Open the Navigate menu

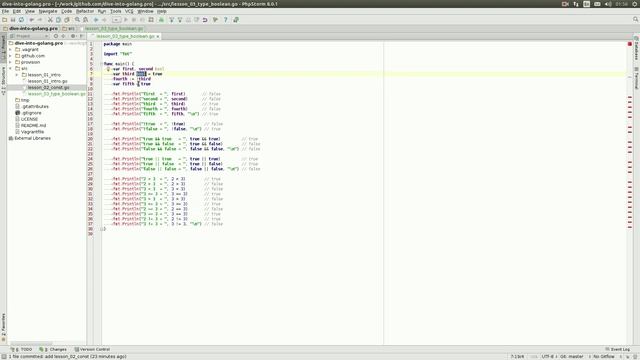point(48,11)
